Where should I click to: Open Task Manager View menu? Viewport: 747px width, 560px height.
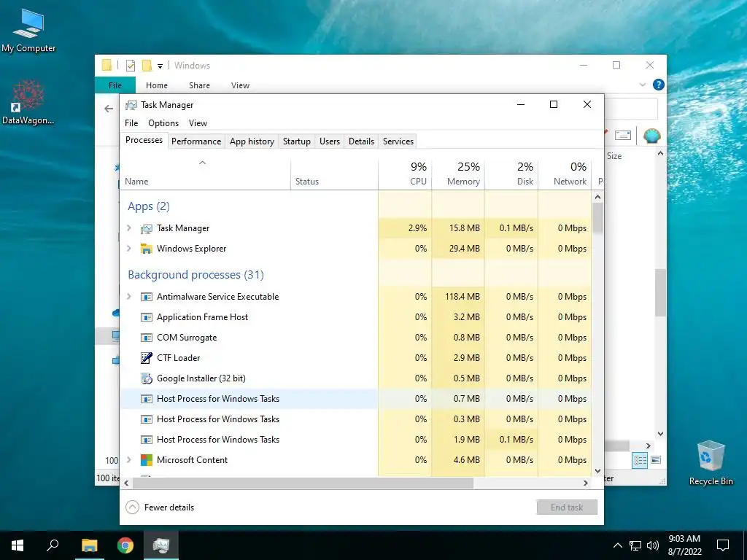pos(198,122)
